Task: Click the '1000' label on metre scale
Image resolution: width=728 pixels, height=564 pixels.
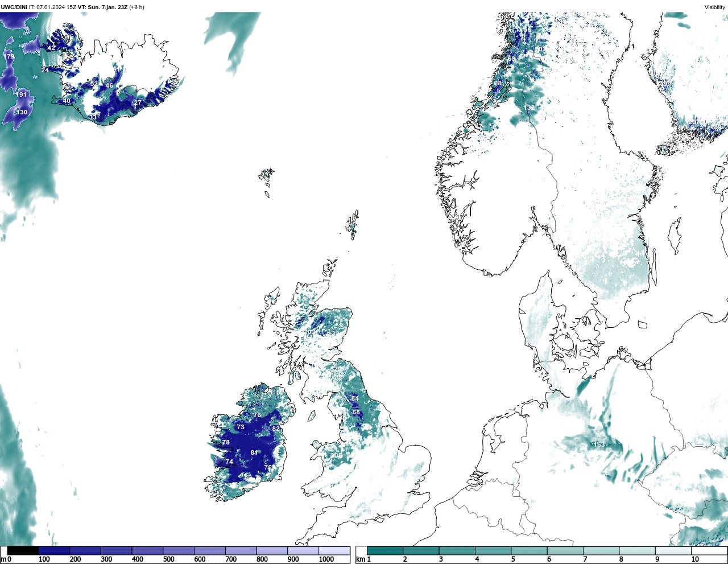Action: click(326, 559)
